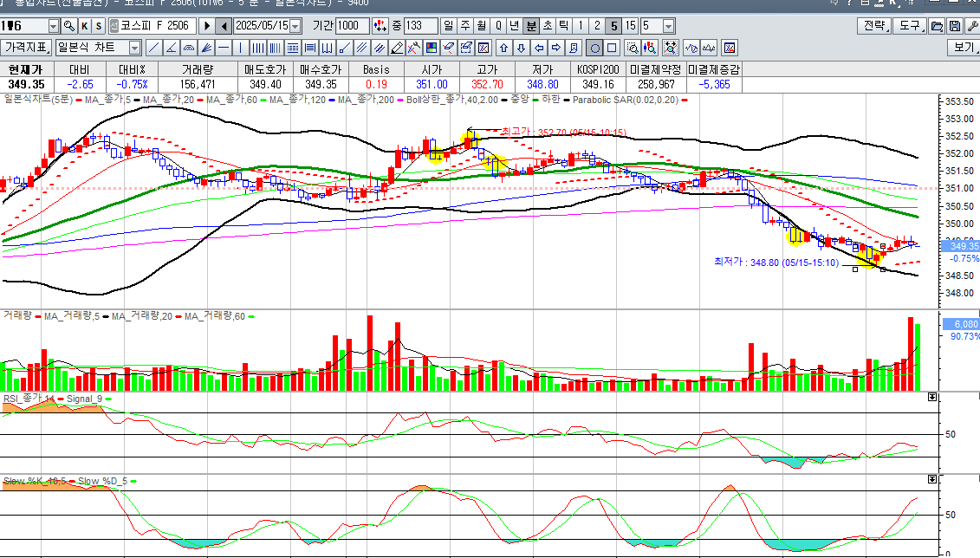Image resolution: width=980 pixels, height=558 pixels.
Task: Open the 보기 view menu
Action: pos(964,48)
